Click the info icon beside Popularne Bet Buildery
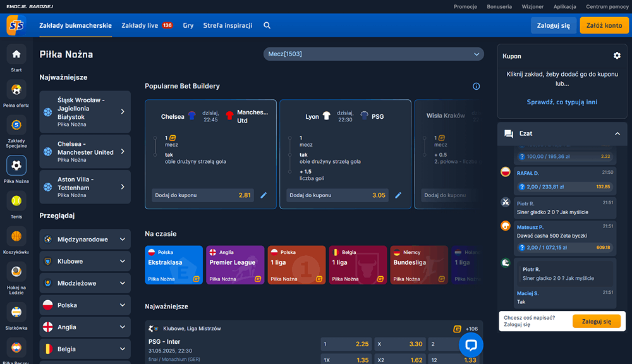Screen dimensions: 632x364 click(476, 87)
